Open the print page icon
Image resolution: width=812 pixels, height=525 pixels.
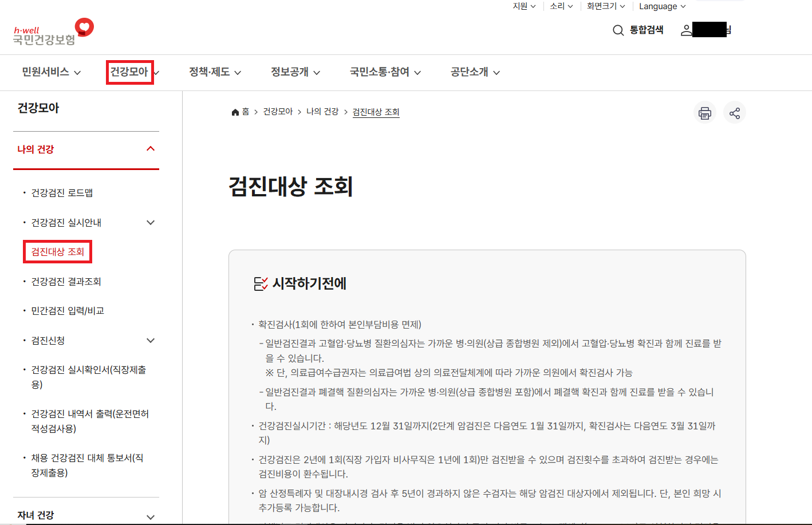coord(705,112)
